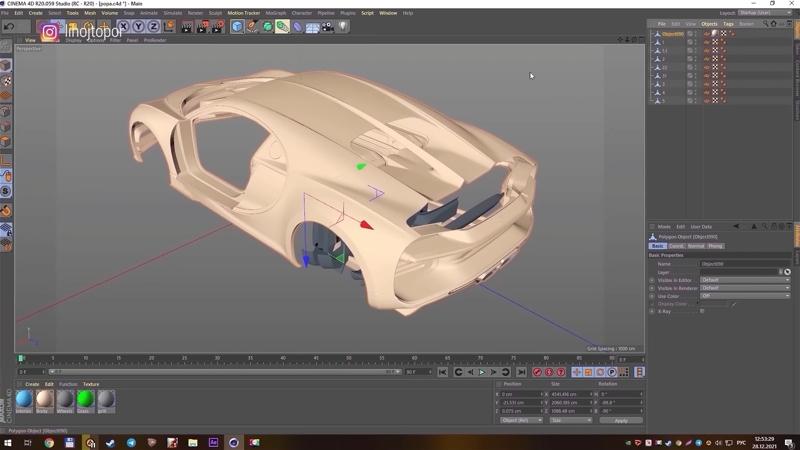Open the Visible in Renderer dropdown
Viewport: 800px width, 450px height.
[745, 288]
